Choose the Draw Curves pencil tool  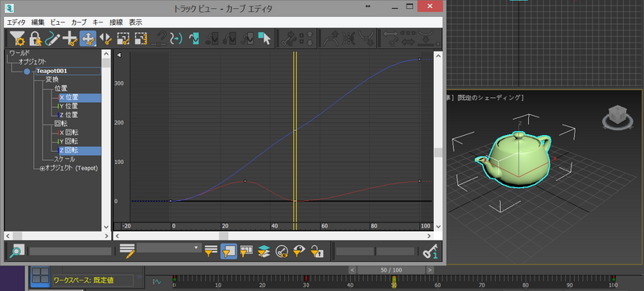[x=53, y=39]
